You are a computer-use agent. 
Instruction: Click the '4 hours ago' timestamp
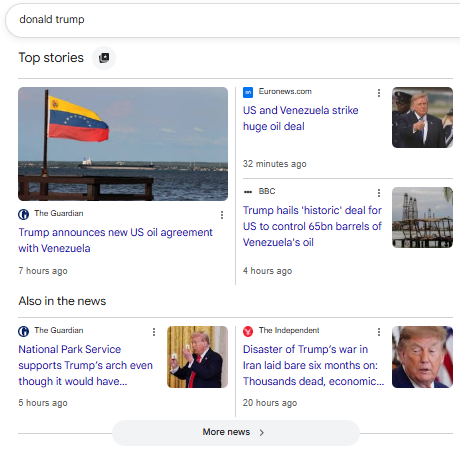267,271
